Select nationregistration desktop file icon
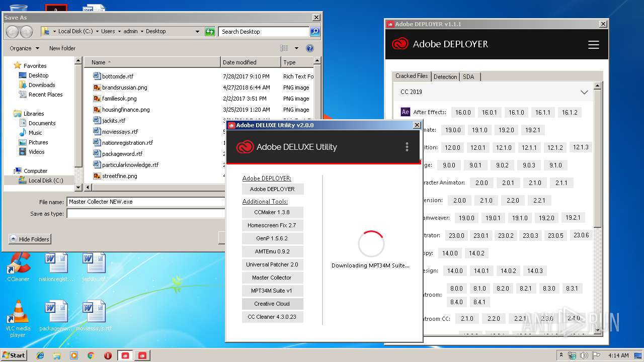 click(x=56, y=266)
